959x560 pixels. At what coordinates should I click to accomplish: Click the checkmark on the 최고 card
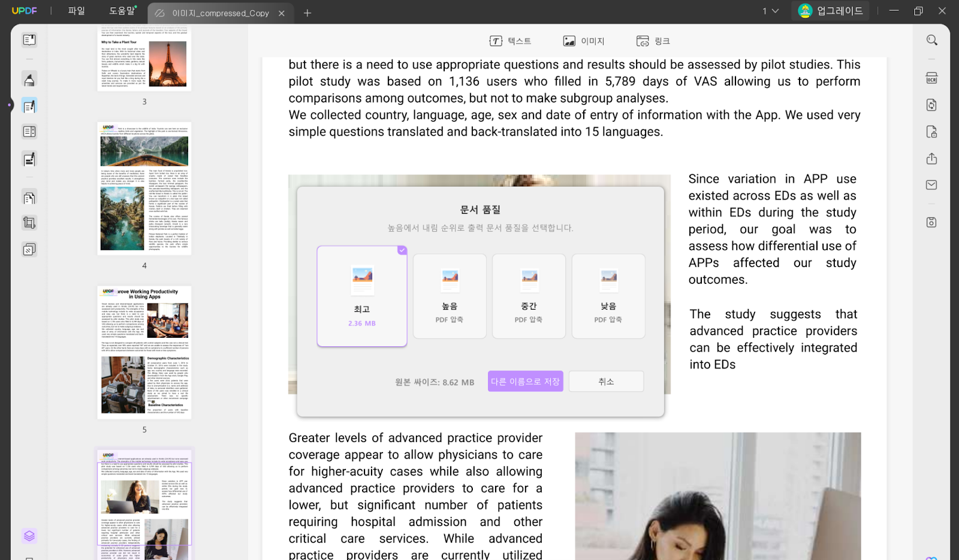(402, 250)
